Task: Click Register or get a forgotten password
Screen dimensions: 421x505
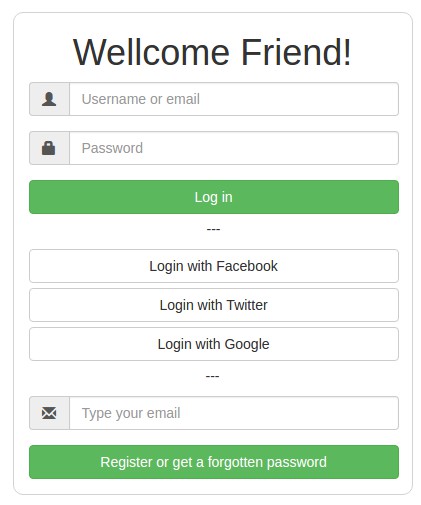Action: (x=214, y=462)
